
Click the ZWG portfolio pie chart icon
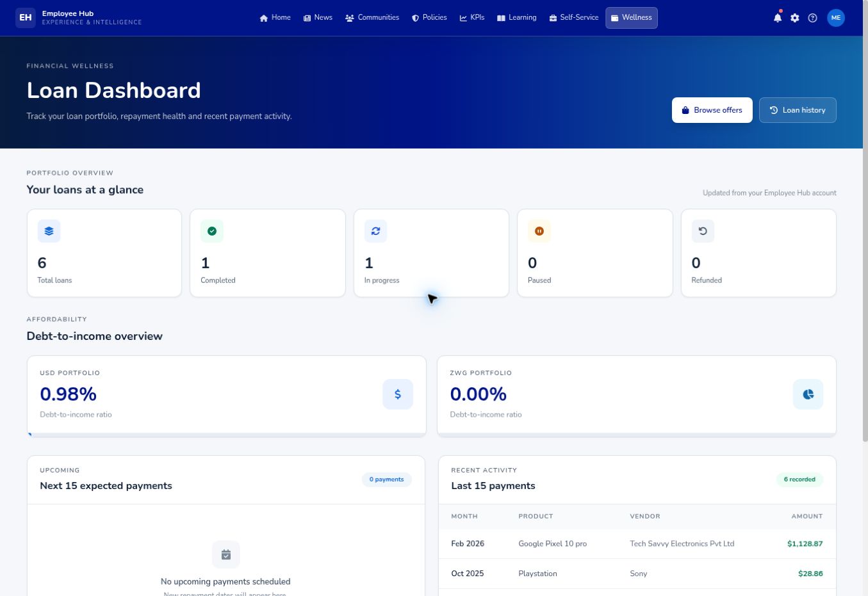[808, 394]
